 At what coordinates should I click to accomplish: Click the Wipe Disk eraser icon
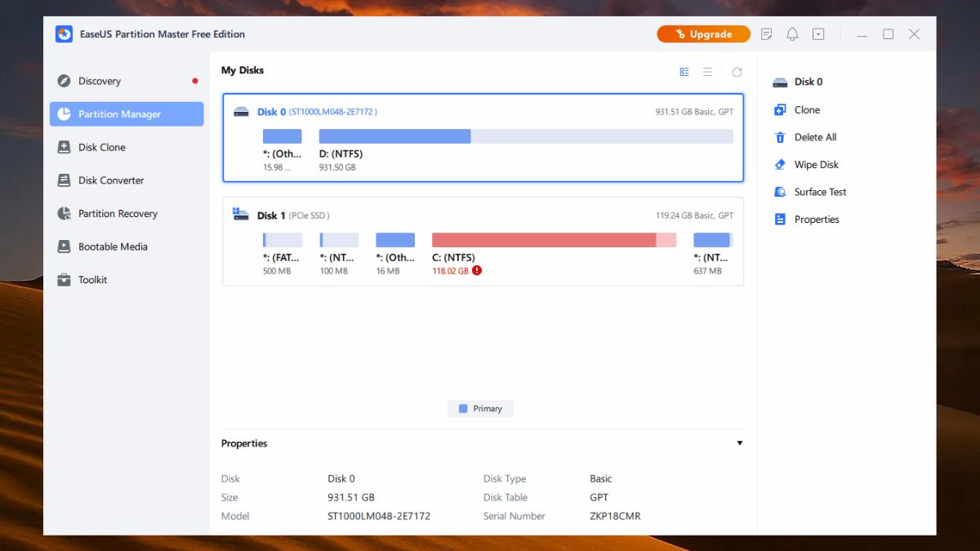point(780,165)
